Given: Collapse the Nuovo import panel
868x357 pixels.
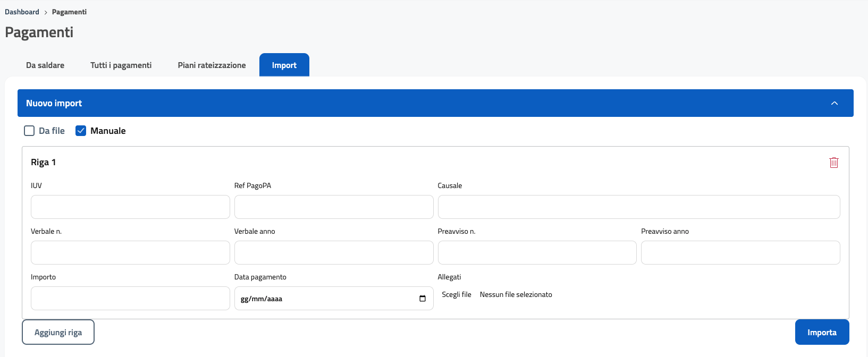Looking at the screenshot, I should (834, 103).
